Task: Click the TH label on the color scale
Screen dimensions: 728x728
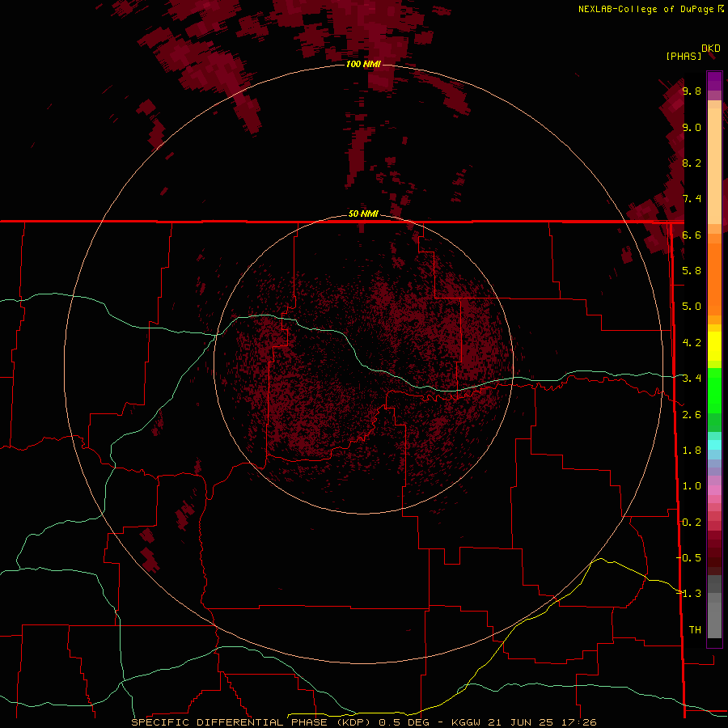Action: pyautogui.click(x=695, y=630)
